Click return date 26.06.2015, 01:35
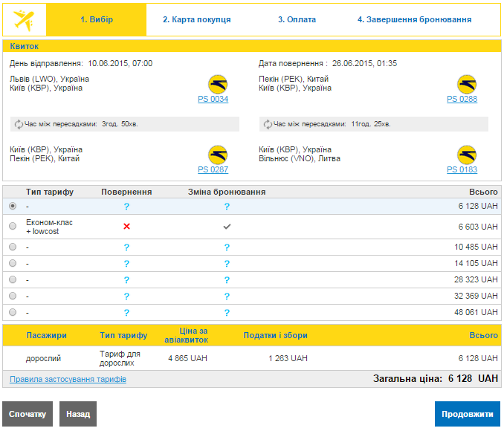 [x=364, y=63]
